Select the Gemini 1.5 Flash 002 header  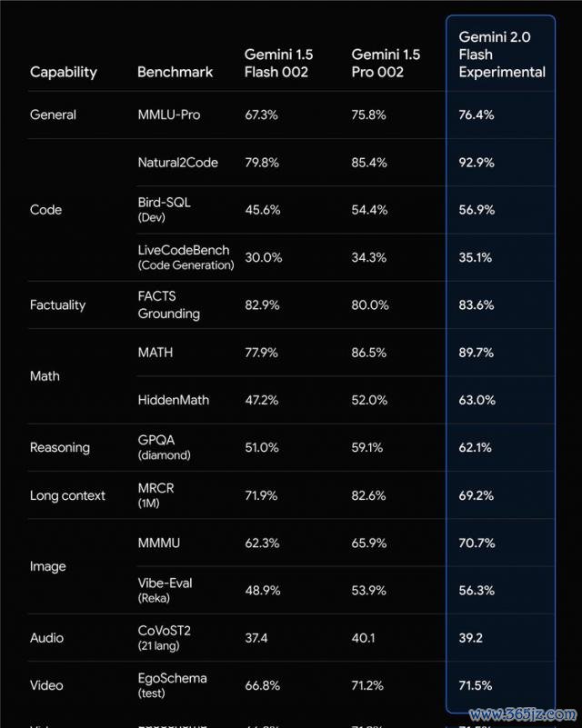tap(278, 63)
